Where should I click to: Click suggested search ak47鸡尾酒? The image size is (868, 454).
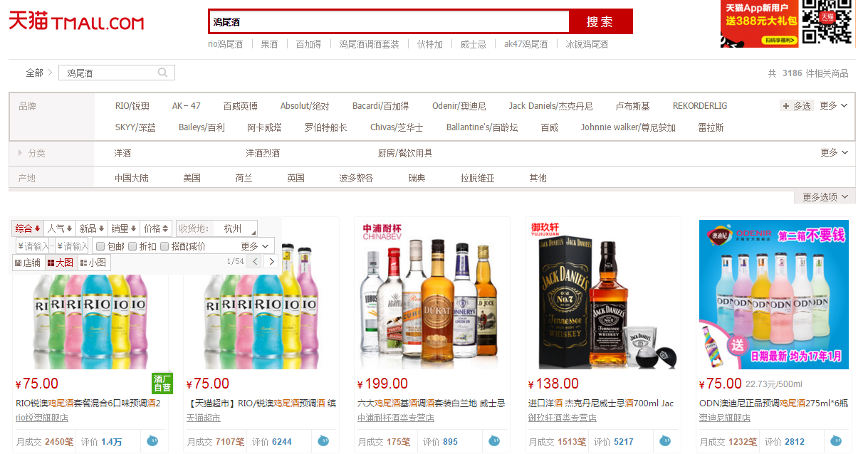coord(526,44)
